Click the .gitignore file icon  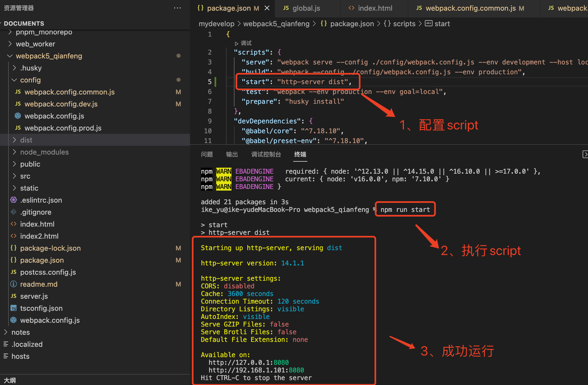13,212
